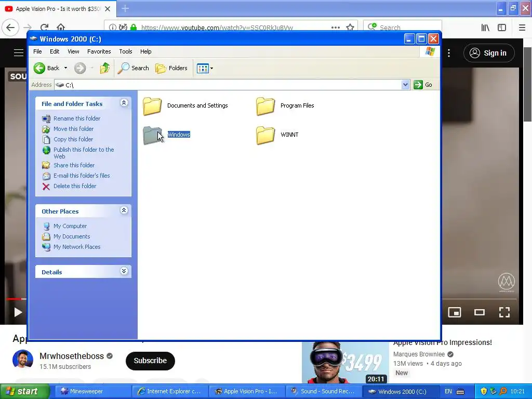Viewport: 532px width, 399px height.
Task: Open the browser hamburger menu
Action: click(x=522, y=28)
